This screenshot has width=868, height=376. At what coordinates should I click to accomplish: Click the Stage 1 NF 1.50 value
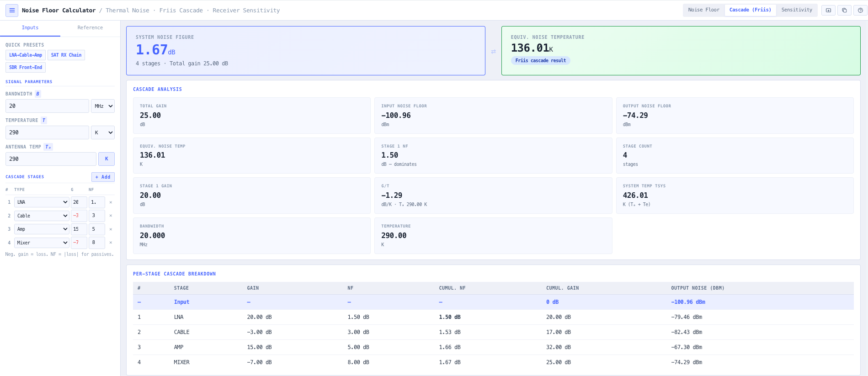tap(389, 155)
